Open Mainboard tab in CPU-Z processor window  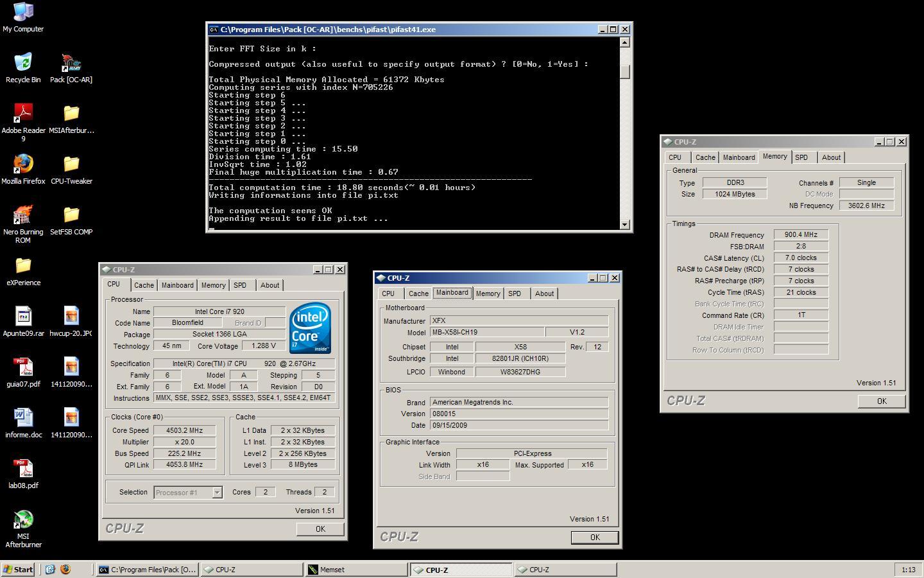(x=177, y=285)
